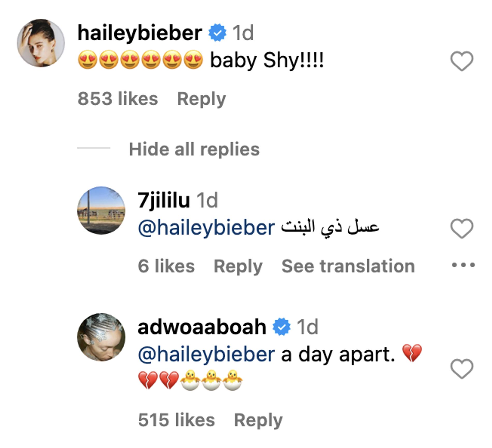Click haileybieber's verified badge icon
The image size is (492, 448).
click(218, 33)
